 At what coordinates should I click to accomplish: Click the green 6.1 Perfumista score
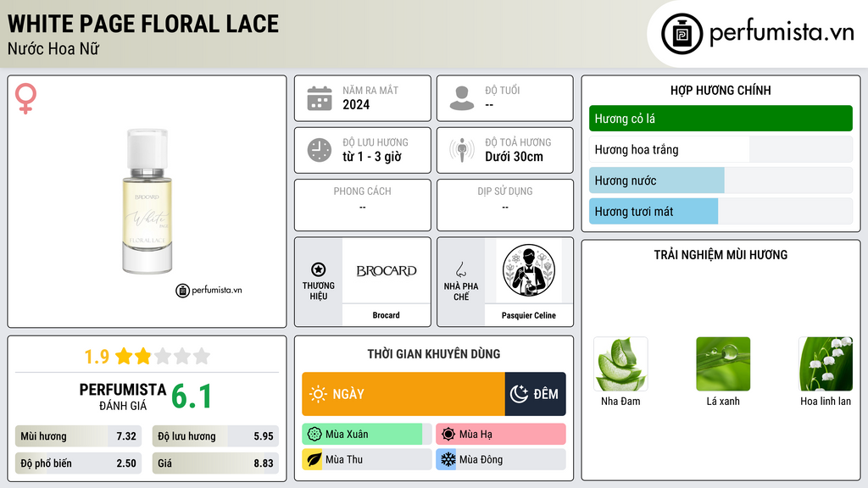[x=192, y=396]
